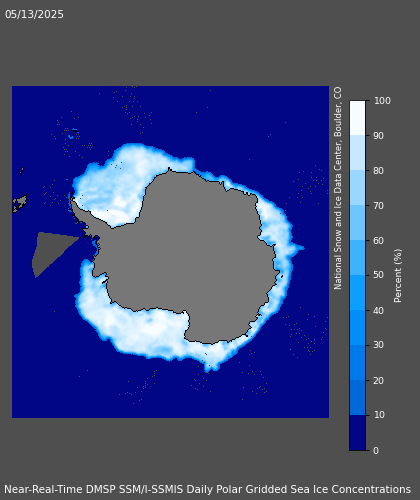The image size is (420, 500).
Task: Click the white 90-100 percent color band
Action: pos(357,118)
